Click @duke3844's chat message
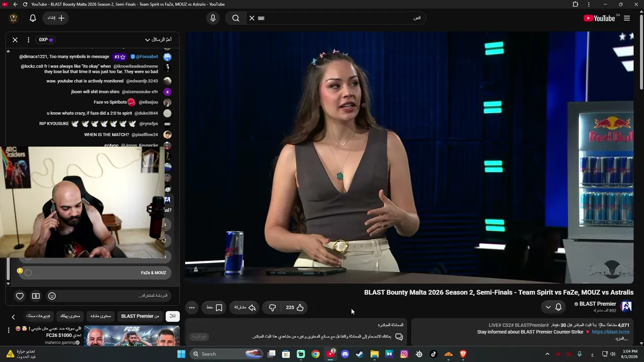The width and height of the screenshot is (644, 362). click(x=89, y=113)
